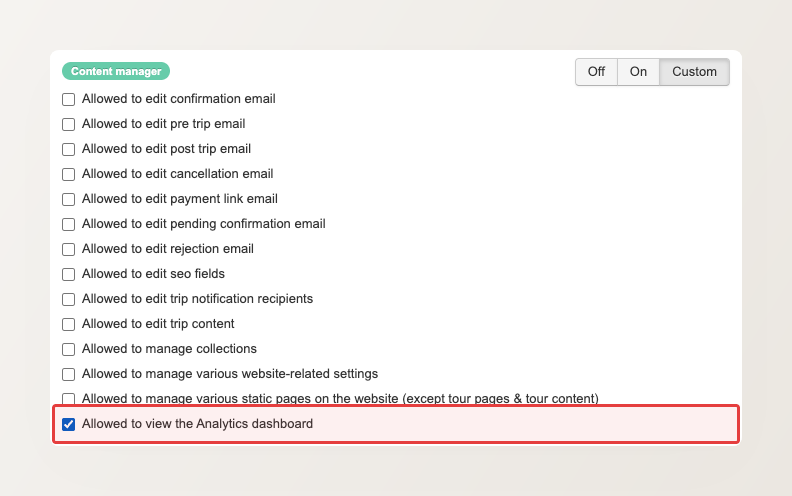Select the Custom permissions option
The width and height of the screenshot is (792, 496).
coord(694,72)
